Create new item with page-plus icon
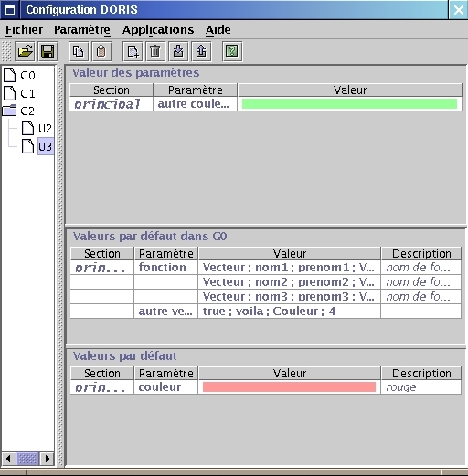The width and height of the screenshot is (468, 476). click(133, 51)
